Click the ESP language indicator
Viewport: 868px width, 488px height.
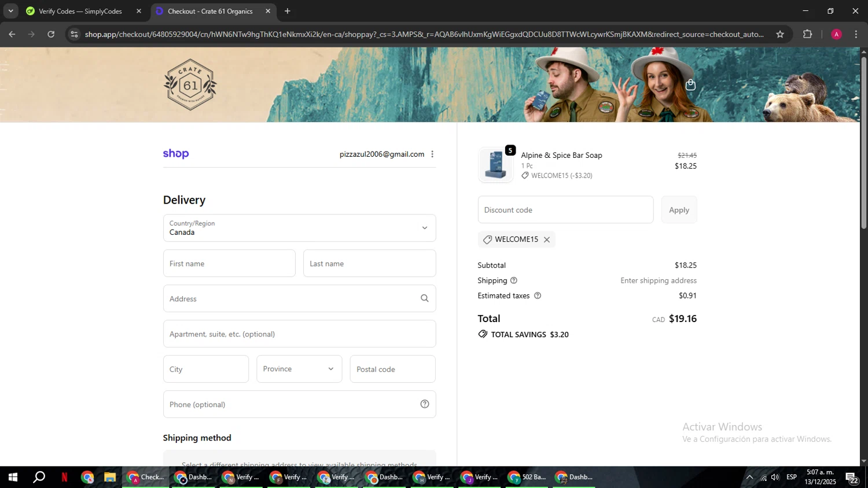click(792, 477)
